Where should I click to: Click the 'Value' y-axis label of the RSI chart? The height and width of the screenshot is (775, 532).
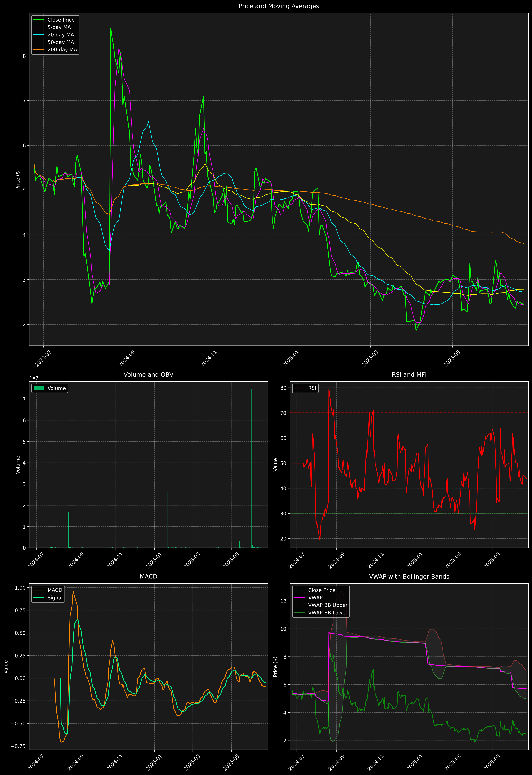click(275, 464)
